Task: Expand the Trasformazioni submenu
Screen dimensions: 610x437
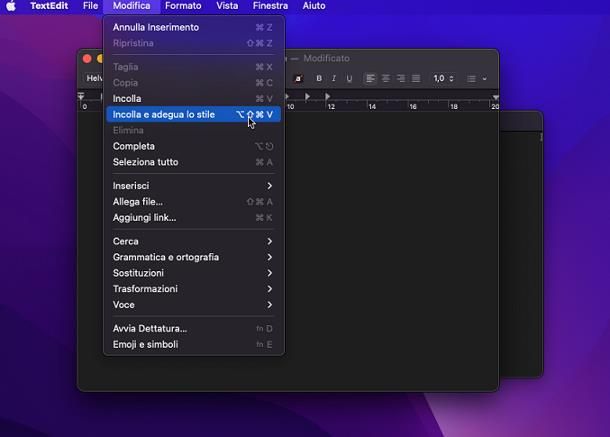Action: point(193,289)
